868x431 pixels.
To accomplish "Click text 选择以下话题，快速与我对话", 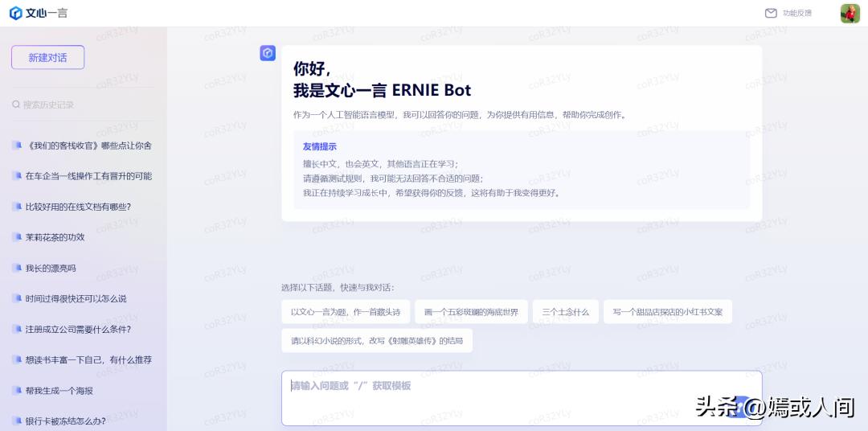I will [338, 288].
